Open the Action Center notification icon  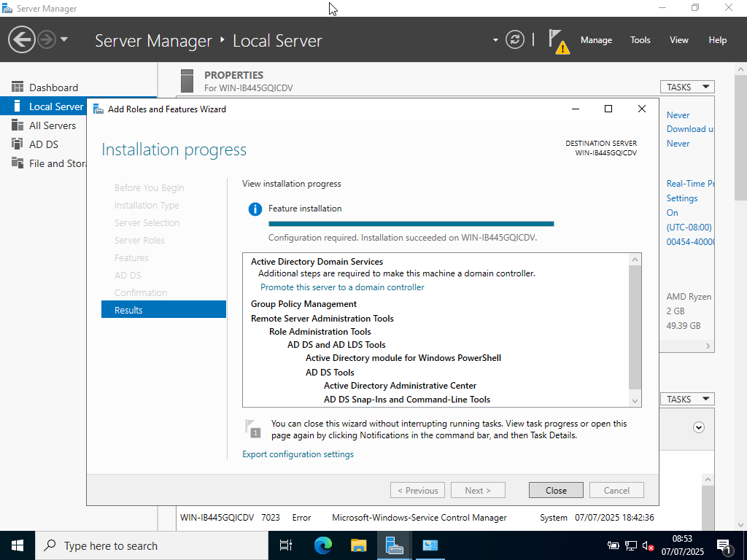tap(725, 546)
